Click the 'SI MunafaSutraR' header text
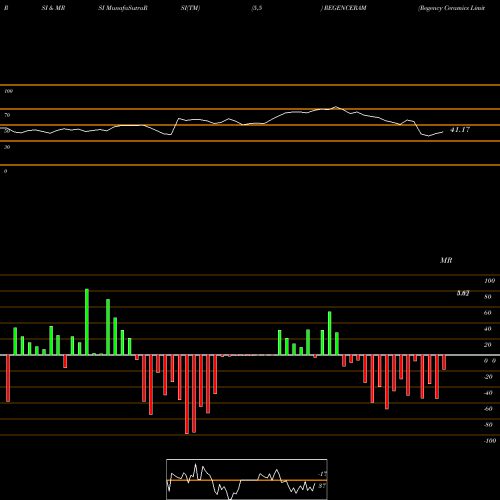This screenshot has height=500, width=500. tap(123, 8)
